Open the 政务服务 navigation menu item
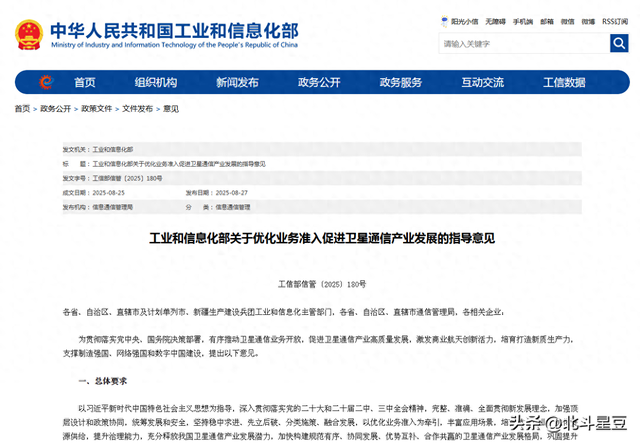640x444 pixels. [401, 82]
